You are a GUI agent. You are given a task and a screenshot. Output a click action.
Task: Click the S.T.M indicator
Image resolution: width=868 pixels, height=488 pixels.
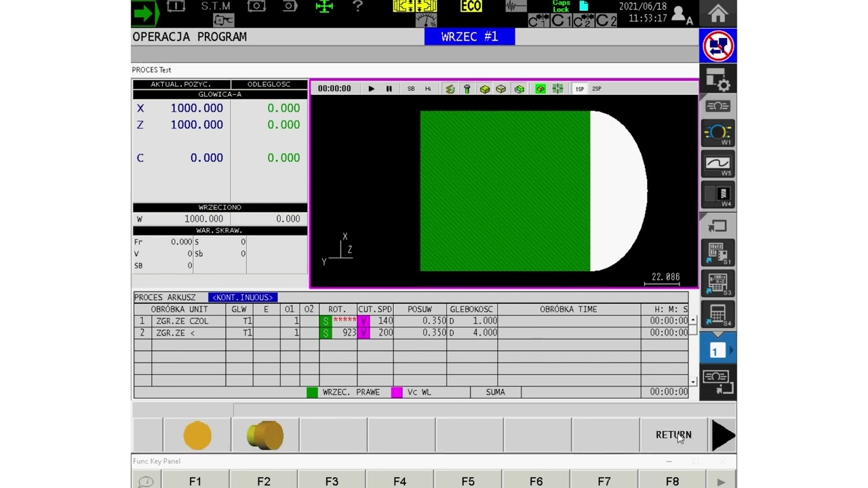click(x=216, y=6)
